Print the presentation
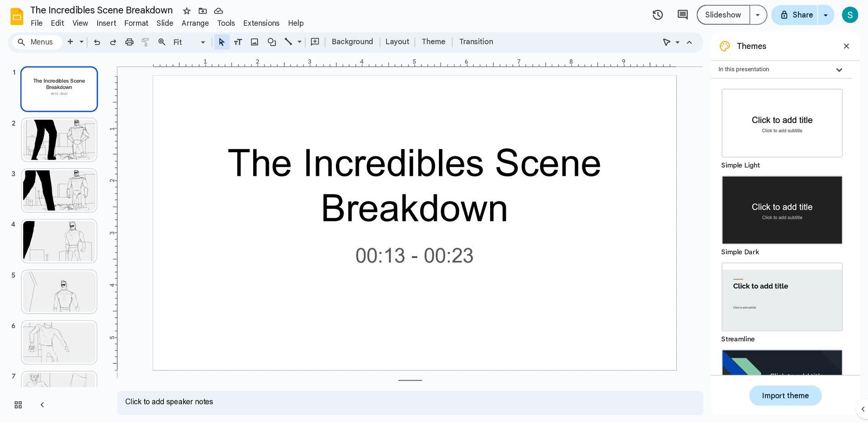868x423 pixels. pyautogui.click(x=129, y=42)
